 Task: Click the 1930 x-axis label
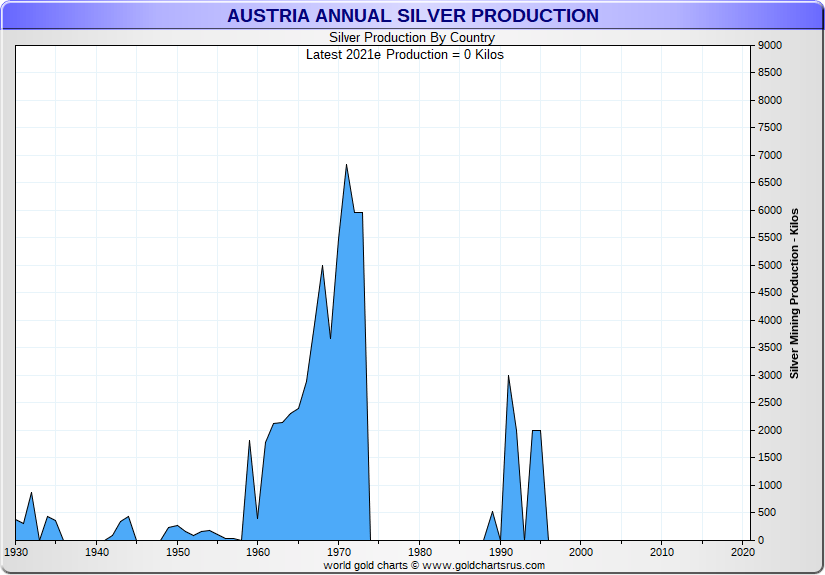[16, 552]
